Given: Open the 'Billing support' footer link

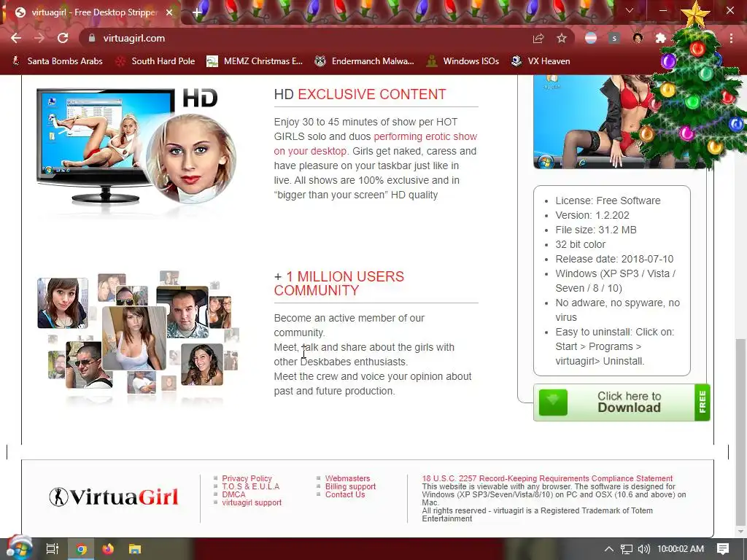Looking at the screenshot, I should pyautogui.click(x=350, y=486).
